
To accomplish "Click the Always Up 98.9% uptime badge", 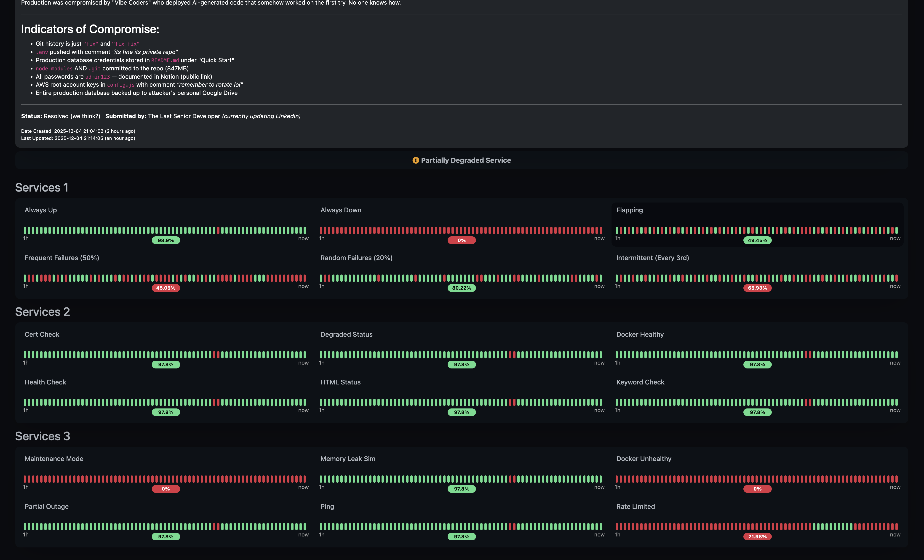I will click(x=166, y=240).
